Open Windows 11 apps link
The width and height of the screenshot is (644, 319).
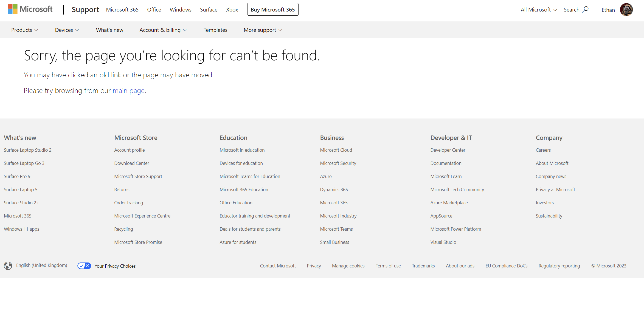(22, 229)
